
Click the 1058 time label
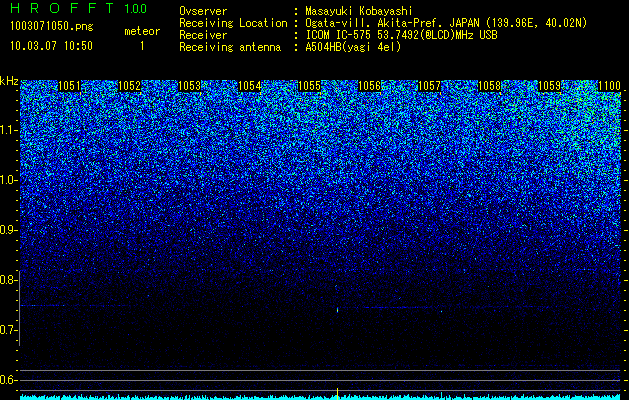tap(490, 86)
